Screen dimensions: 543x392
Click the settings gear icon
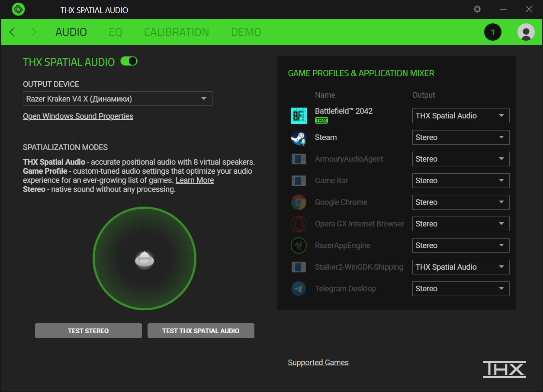(x=477, y=9)
